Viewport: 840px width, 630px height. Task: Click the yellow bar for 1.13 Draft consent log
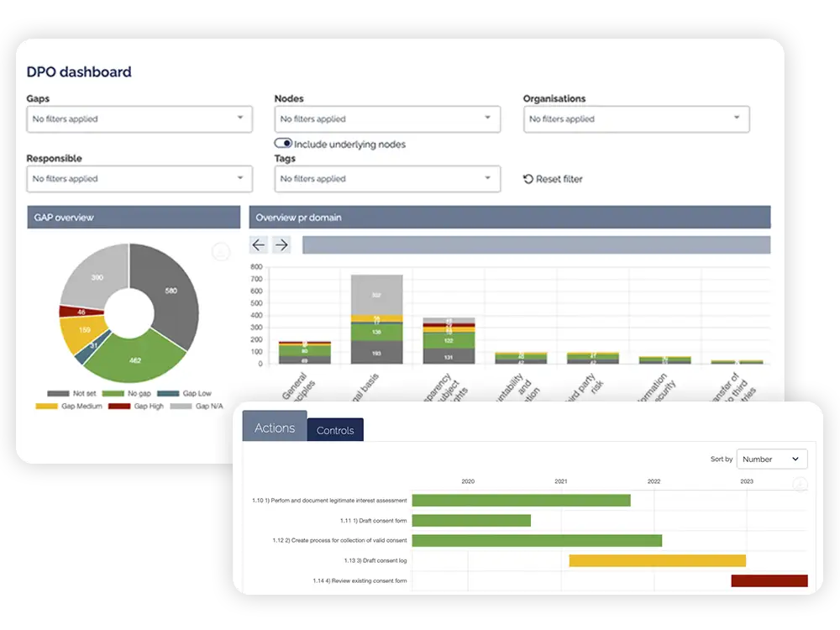[658, 561]
